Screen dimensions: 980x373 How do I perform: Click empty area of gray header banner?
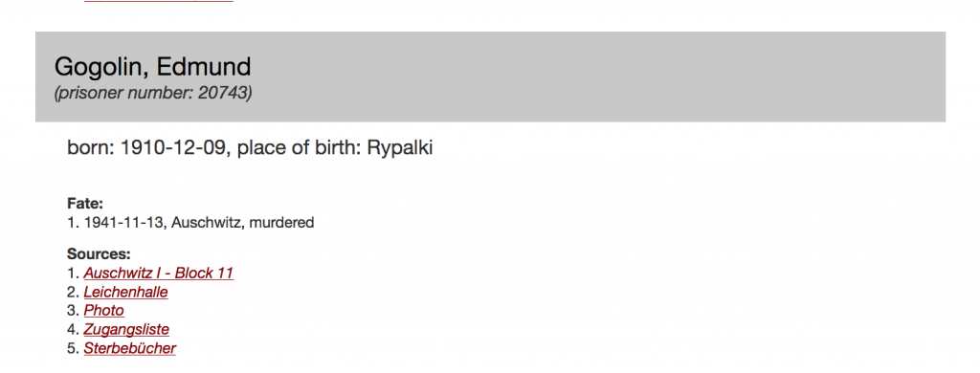coord(593,77)
